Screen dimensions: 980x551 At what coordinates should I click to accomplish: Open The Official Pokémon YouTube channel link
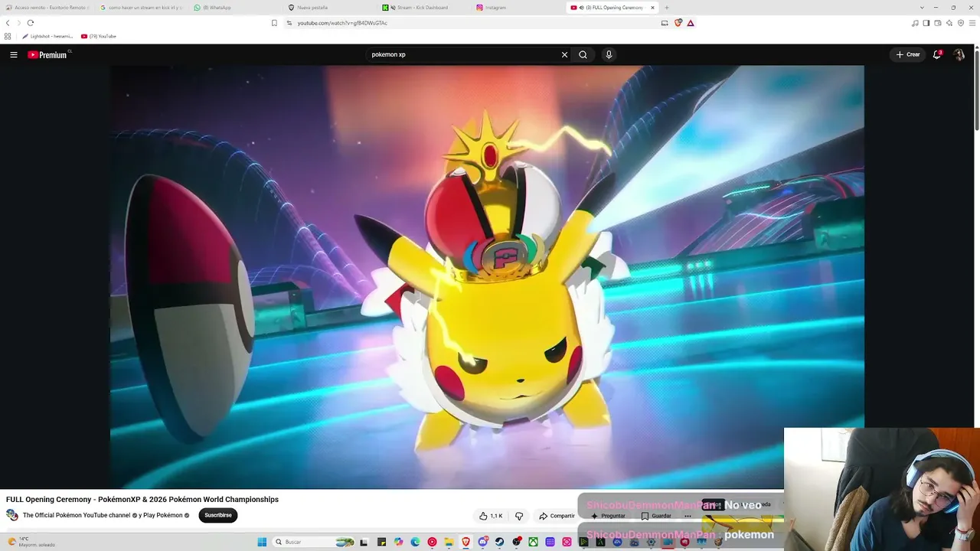coord(77,515)
